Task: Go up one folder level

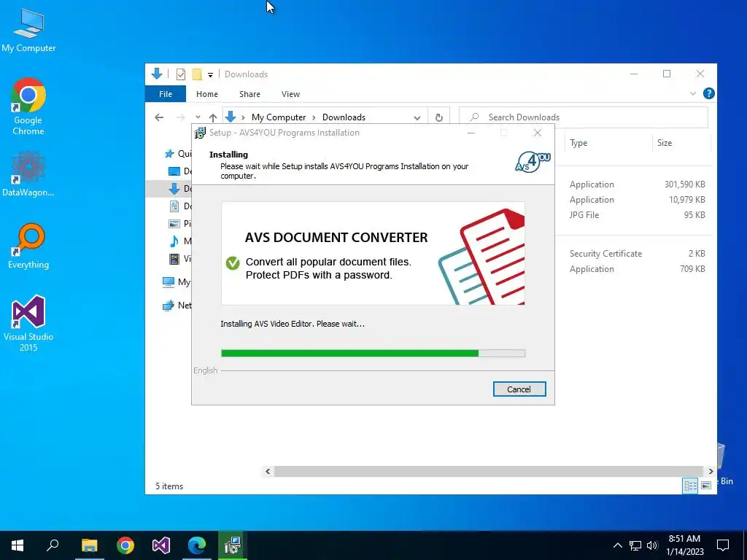Action: (213, 117)
